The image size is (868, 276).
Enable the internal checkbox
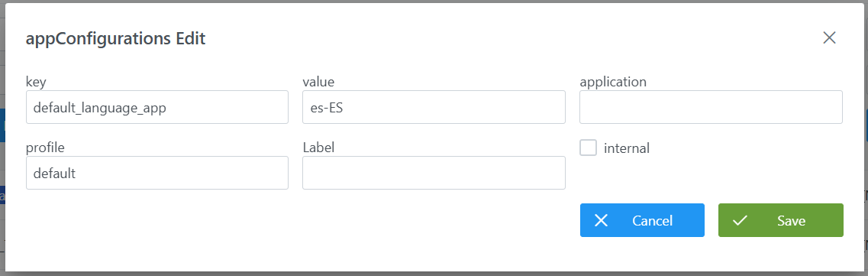[588, 148]
